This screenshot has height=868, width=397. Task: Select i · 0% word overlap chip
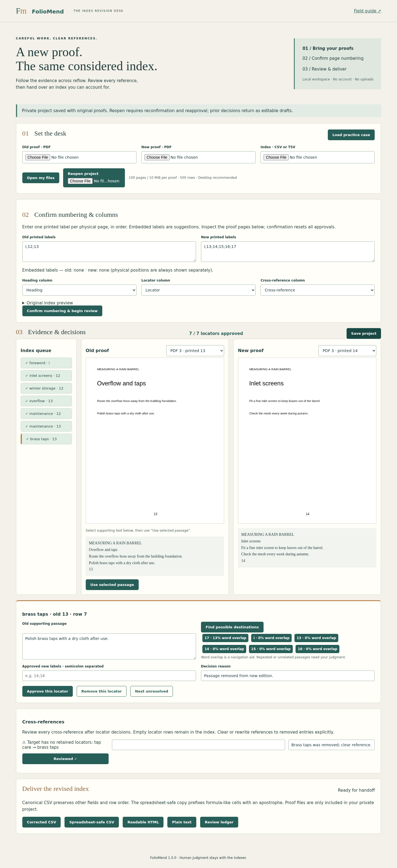271,638
